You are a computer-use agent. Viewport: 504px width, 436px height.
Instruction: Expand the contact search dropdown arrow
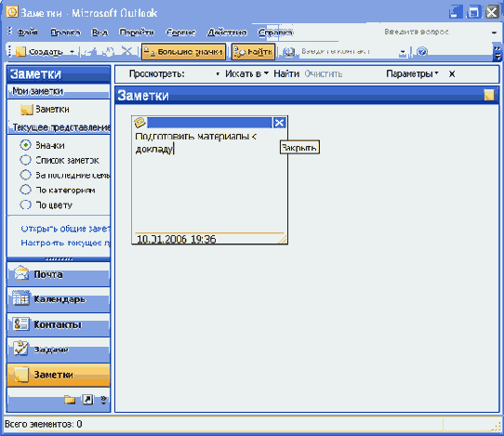point(403,52)
